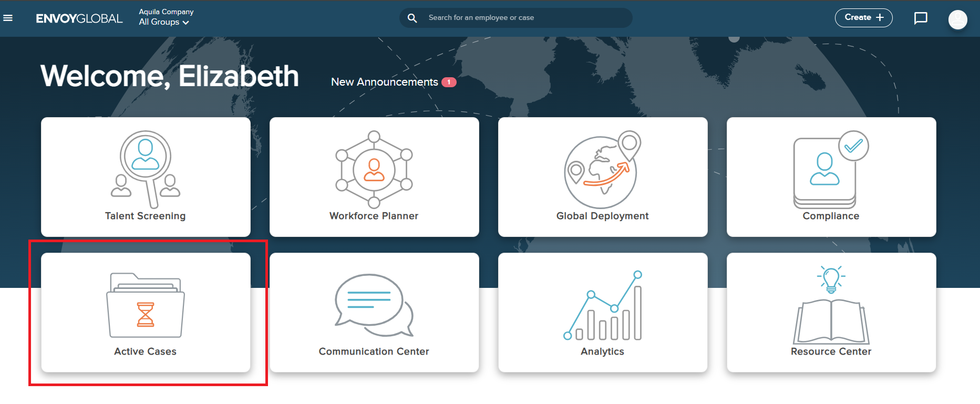This screenshot has width=980, height=404.
Task: Launch the Compliance checkmark icon
Action: point(830,169)
